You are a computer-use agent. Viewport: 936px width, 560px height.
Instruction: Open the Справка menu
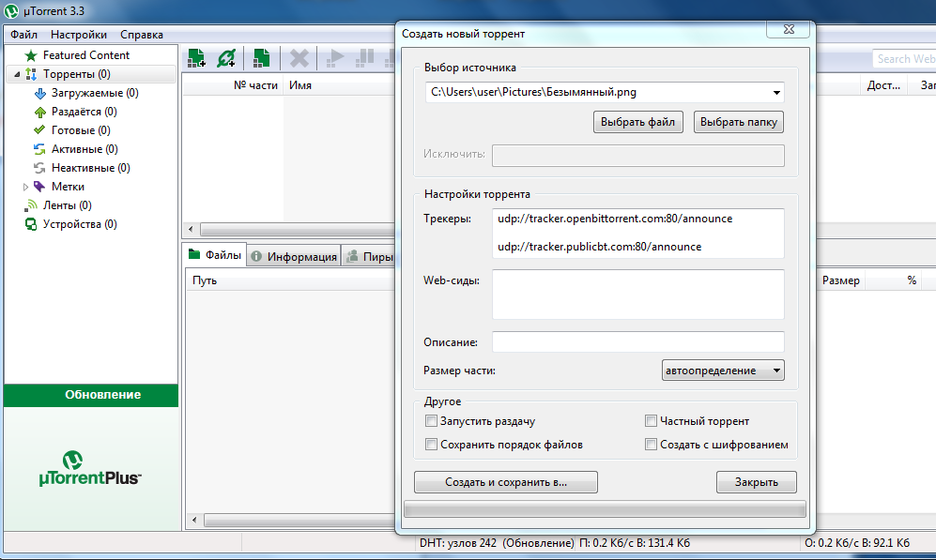point(142,35)
